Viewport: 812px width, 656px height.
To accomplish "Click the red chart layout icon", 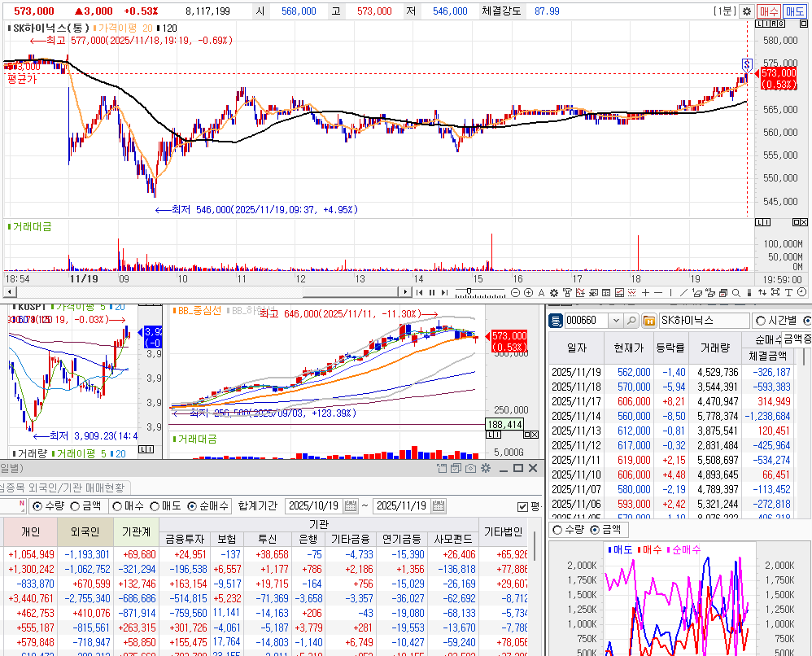I will (619, 293).
